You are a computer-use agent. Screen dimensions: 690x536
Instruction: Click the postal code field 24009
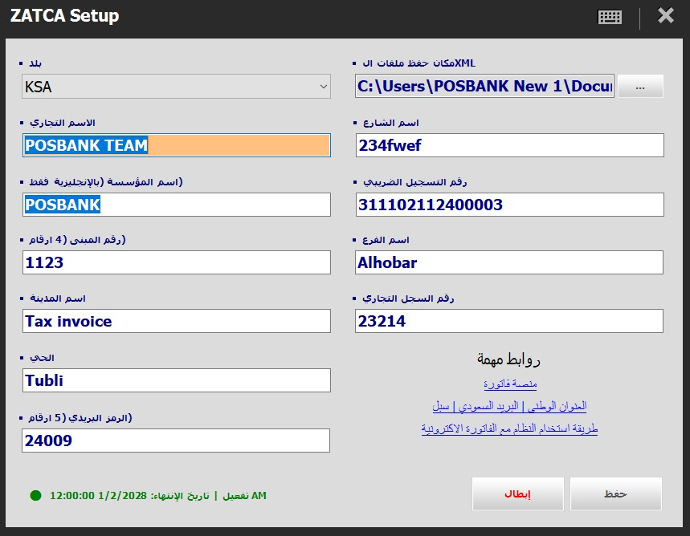[x=176, y=441]
